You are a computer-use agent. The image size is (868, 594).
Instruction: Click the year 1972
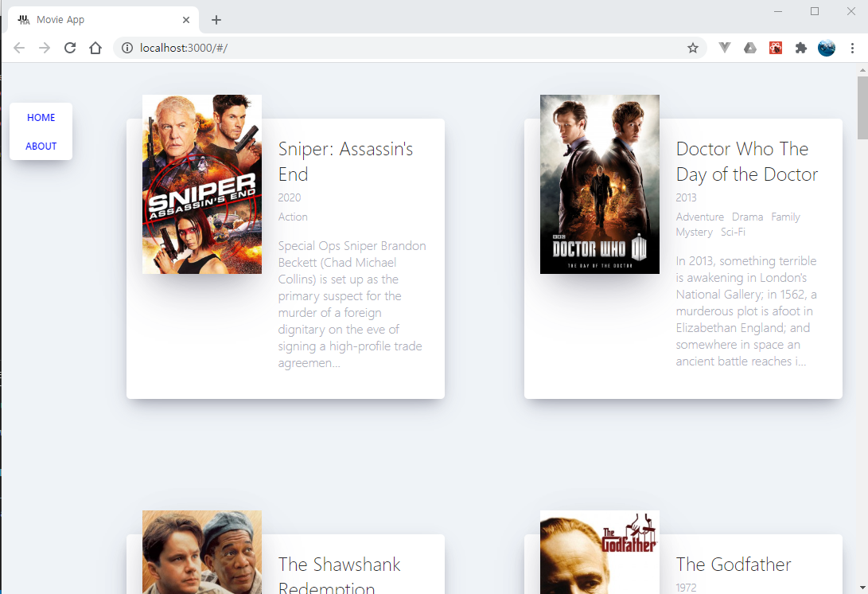point(687,588)
